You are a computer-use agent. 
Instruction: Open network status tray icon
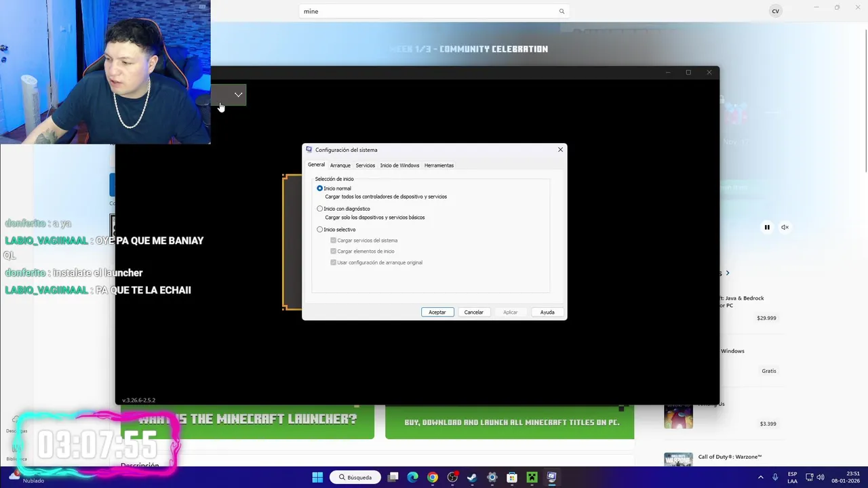coord(809,477)
